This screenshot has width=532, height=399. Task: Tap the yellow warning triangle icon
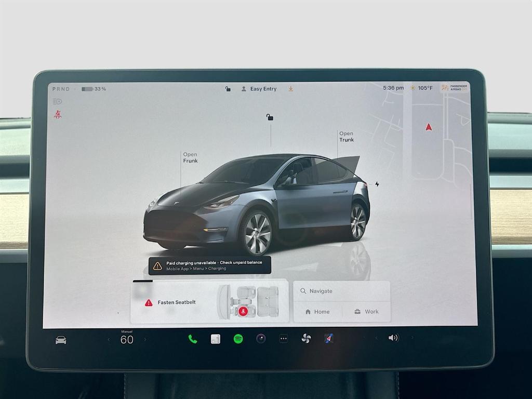(157, 266)
